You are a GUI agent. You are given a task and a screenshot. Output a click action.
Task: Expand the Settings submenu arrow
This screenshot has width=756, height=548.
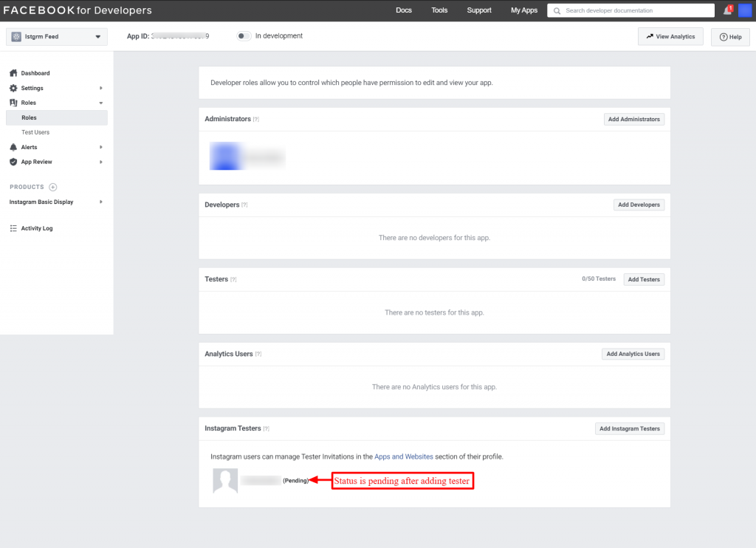coord(100,89)
